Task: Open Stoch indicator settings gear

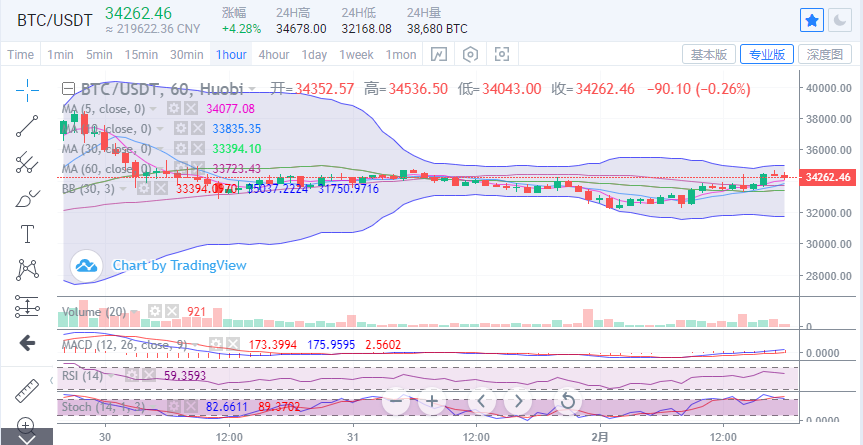Action: click(x=174, y=407)
